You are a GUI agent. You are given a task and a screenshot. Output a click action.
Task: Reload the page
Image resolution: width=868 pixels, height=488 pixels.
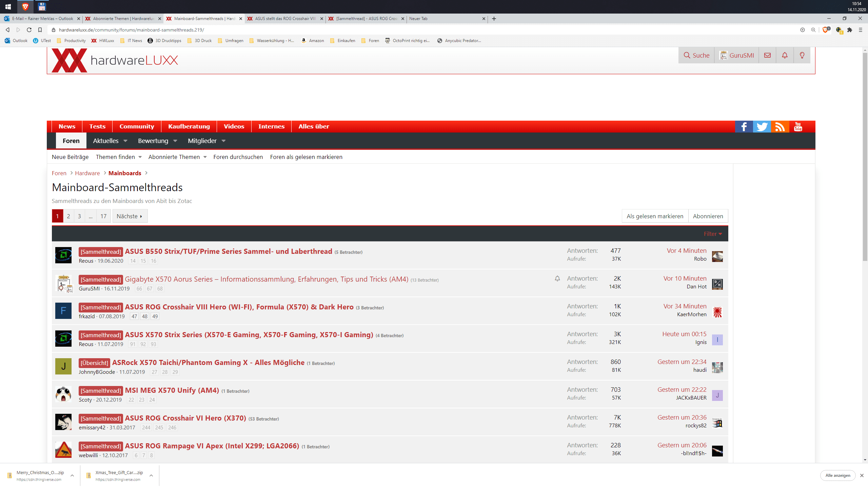tap(29, 30)
